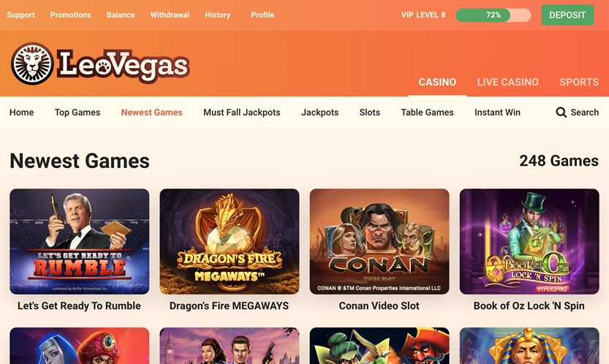View the account History link
The height and width of the screenshot is (364, 609).
pyautogui.click(x=218, y=15)
